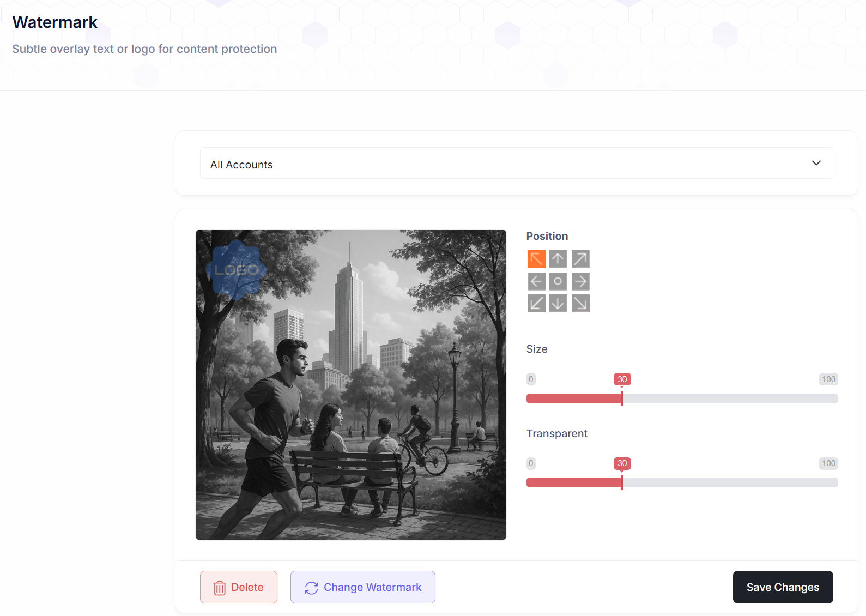Select the middle-right position arrow

click(580, 281)
